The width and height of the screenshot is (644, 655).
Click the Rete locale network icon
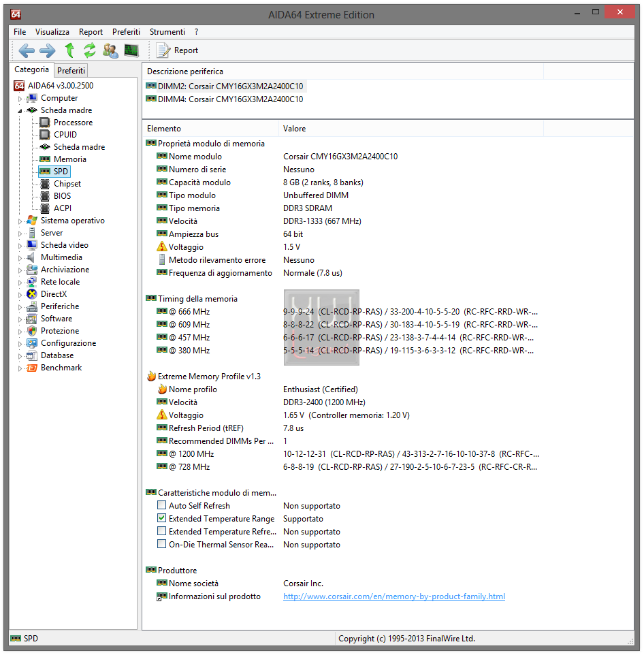pyautogui.click(x=32, y=282)
